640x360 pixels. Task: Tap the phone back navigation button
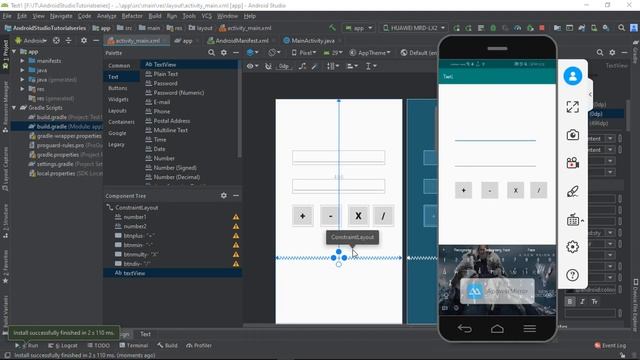coord(464,329)
